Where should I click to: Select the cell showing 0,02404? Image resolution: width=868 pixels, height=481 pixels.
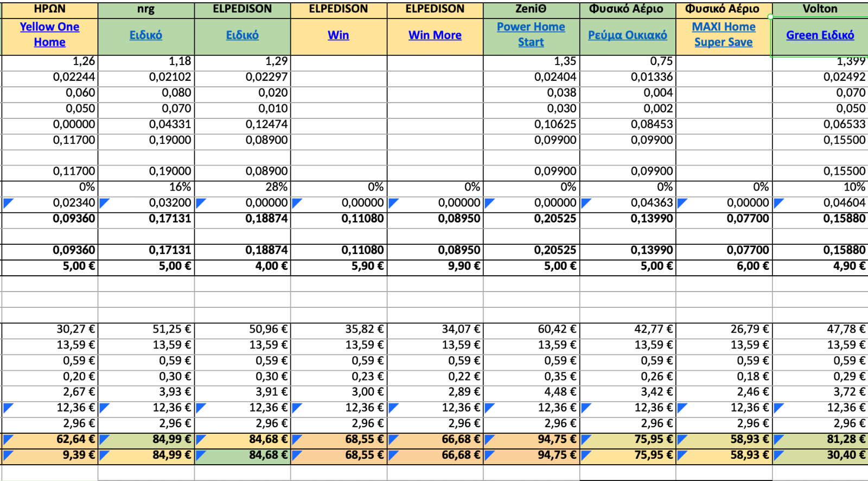(x=531, y=78)
